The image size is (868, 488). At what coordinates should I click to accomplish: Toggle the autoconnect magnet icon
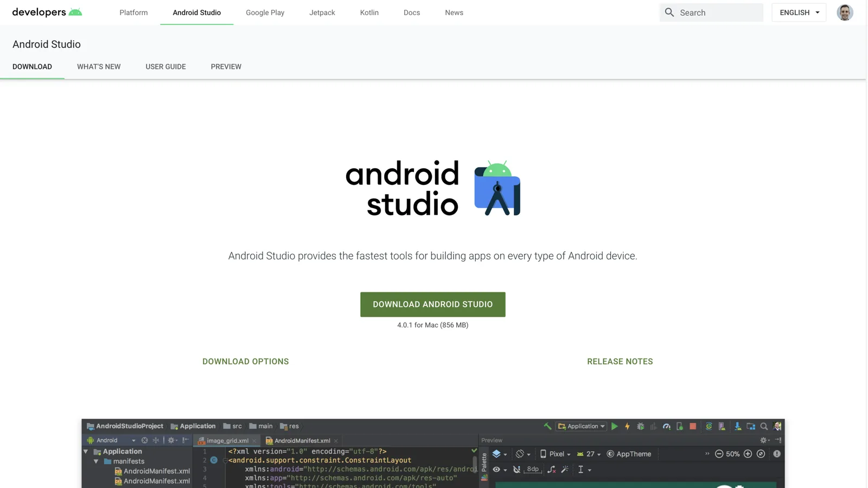(516, 470)
